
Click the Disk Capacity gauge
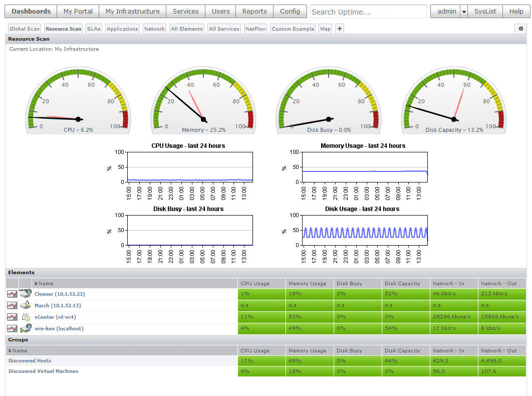coord(454,100)
